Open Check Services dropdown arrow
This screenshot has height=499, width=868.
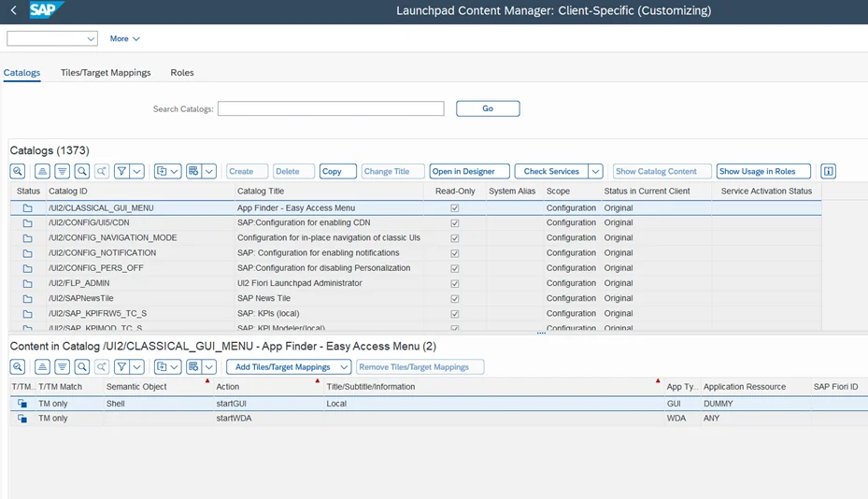click(595, 171)
